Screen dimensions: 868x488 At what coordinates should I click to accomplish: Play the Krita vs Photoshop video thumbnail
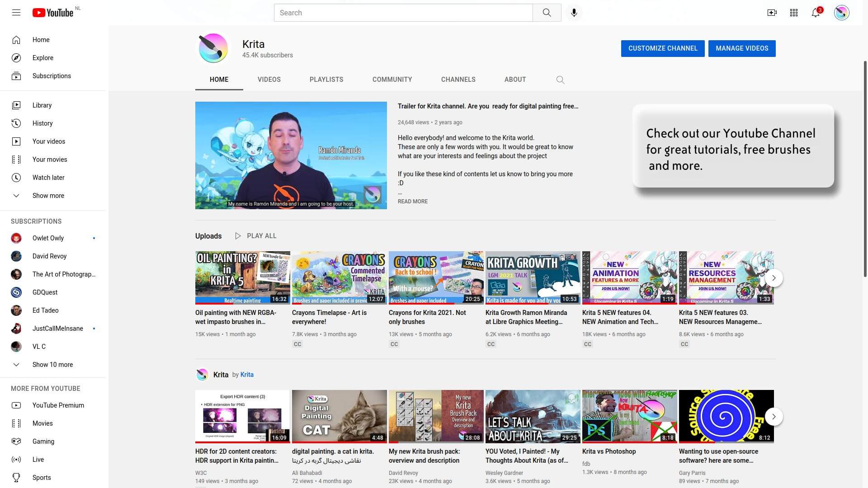[629, 416]
